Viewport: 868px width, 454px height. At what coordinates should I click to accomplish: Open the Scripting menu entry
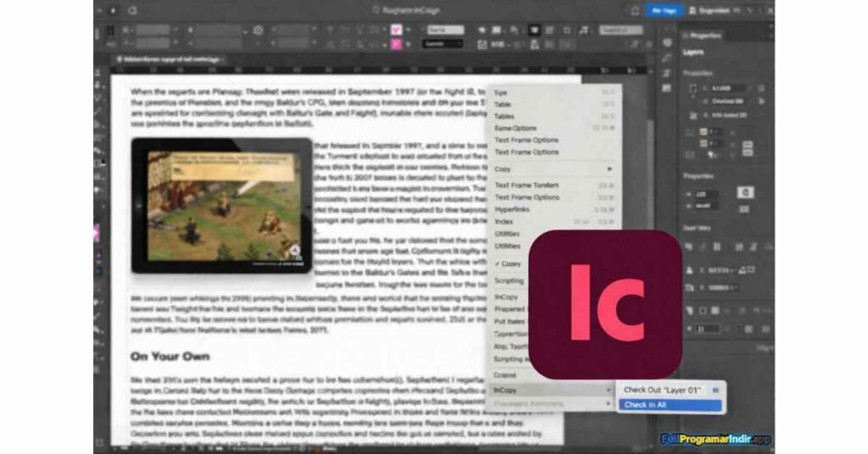[509, 281]
